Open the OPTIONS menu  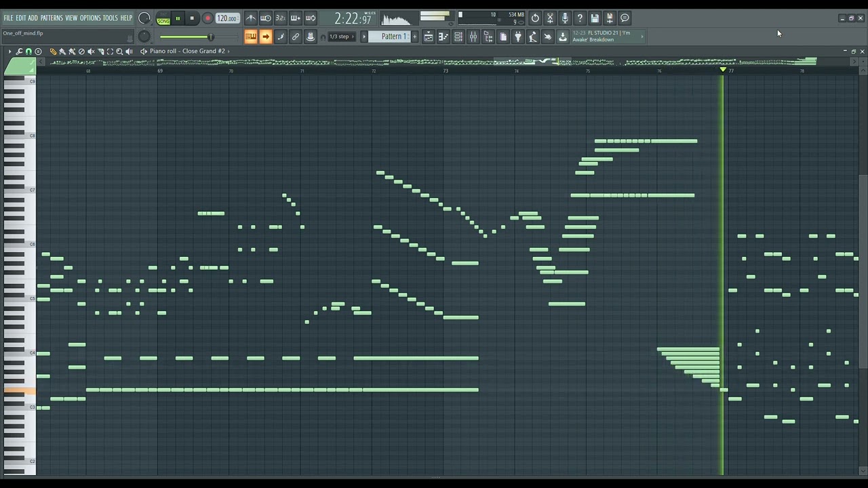pyautogui.click(x=90, y=18)
